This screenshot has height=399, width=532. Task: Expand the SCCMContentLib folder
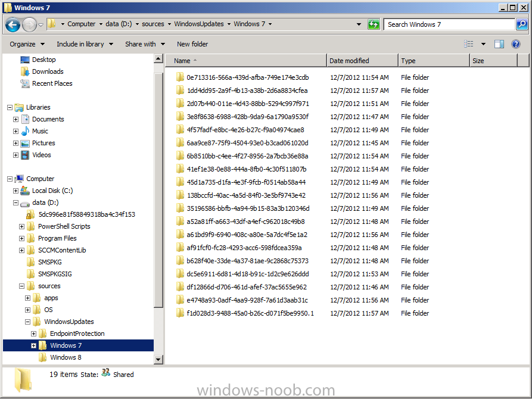pos(21,250)
